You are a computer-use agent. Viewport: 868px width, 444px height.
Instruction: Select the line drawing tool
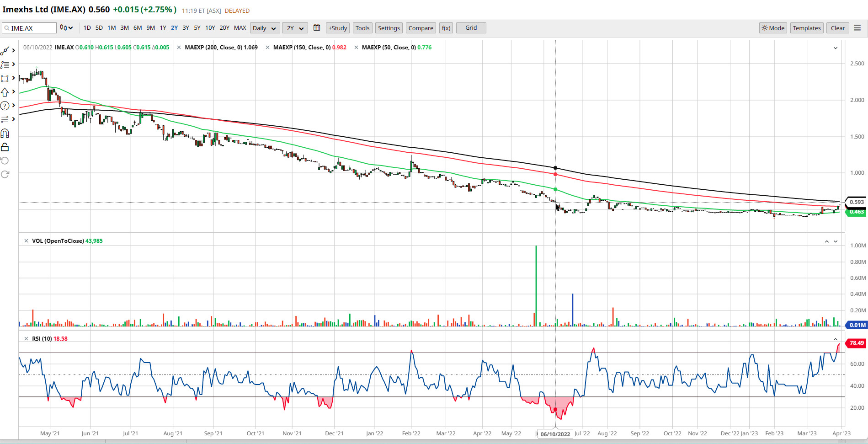pos(5,51)
